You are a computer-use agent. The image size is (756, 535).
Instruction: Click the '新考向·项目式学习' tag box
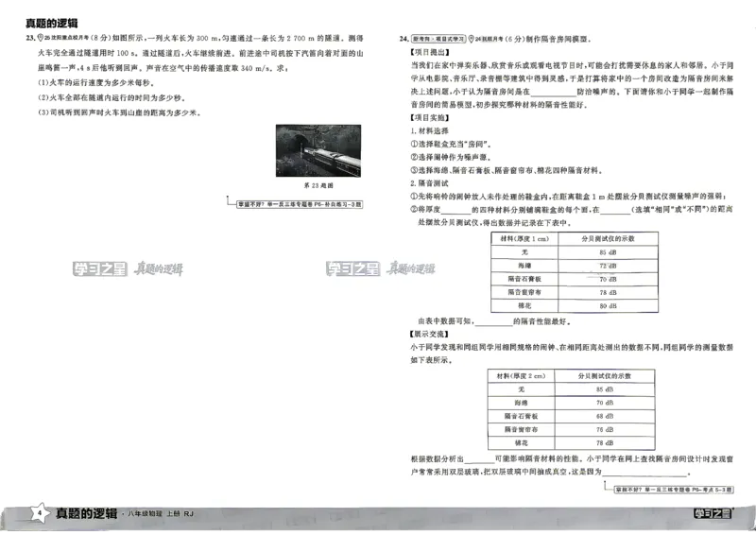coord(438,39)
